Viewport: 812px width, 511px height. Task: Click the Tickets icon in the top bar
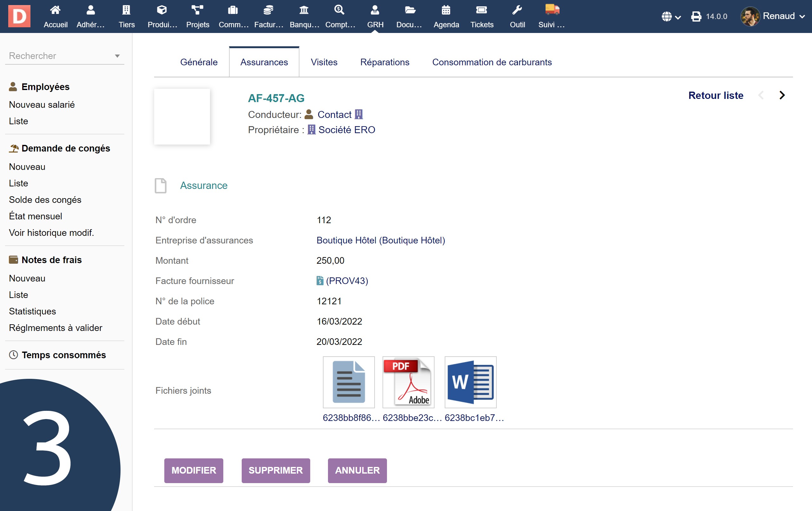[481, 10]
